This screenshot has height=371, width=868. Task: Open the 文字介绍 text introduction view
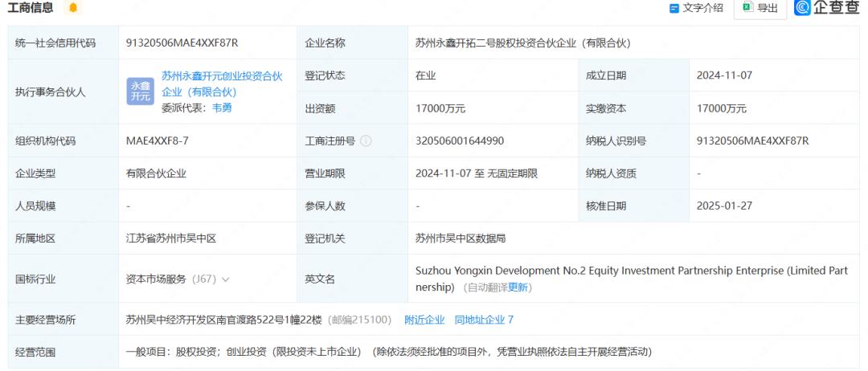[x=696, y=8]
